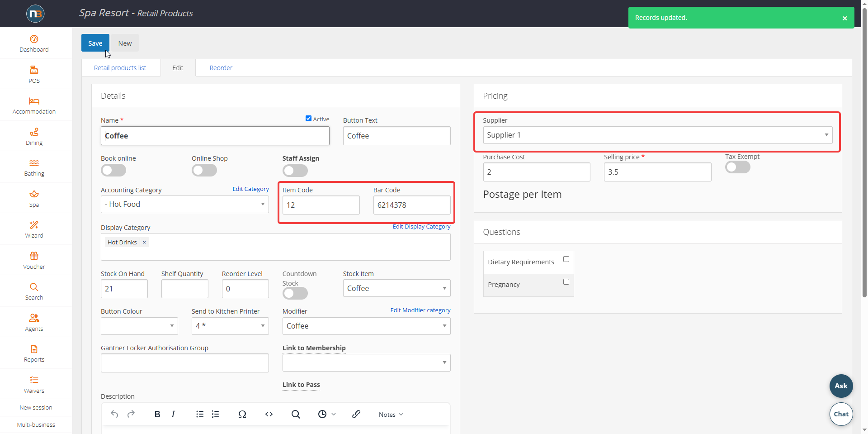The width and height of the screenshot is (868, 434).
Task: Toggle bold formatting in Description editor
Action: 157,414
